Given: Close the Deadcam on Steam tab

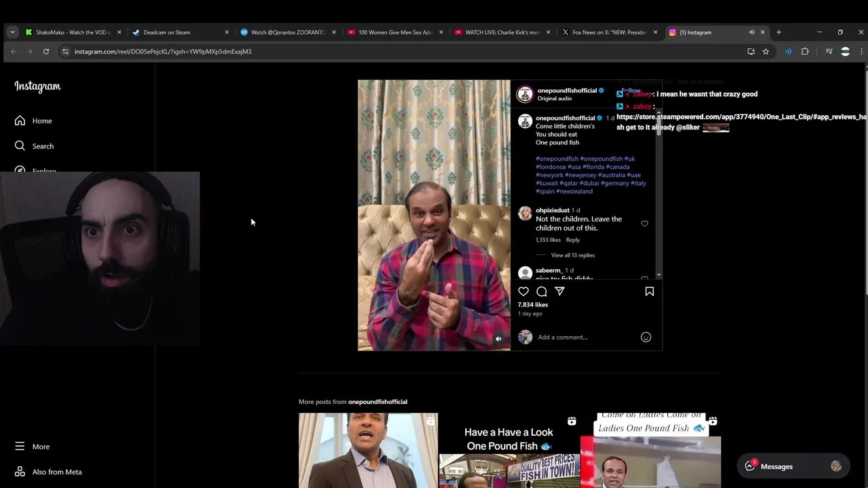Looking at the screenshot, I should coord(226,32).
